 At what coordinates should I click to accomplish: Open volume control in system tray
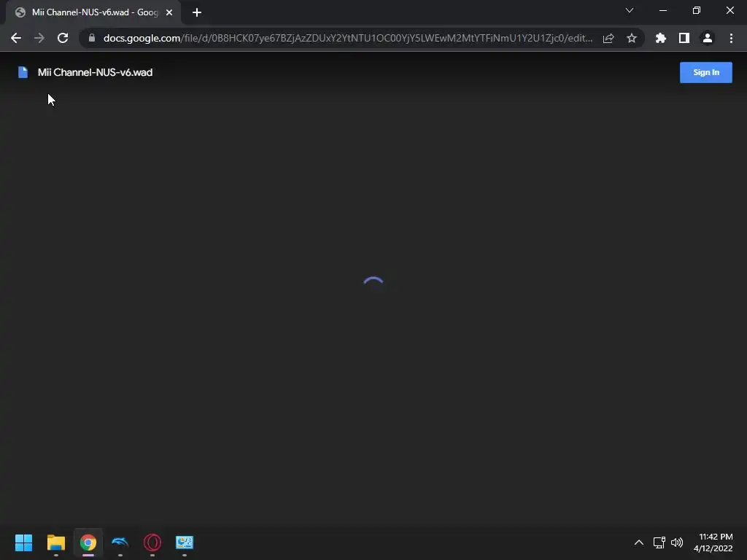677,542
